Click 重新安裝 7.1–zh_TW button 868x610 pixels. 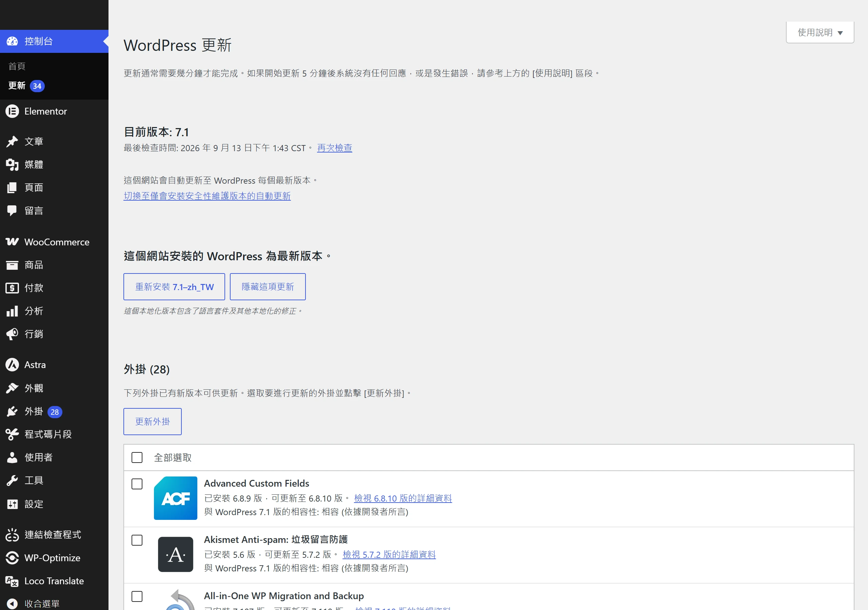[x=174, y=287]
